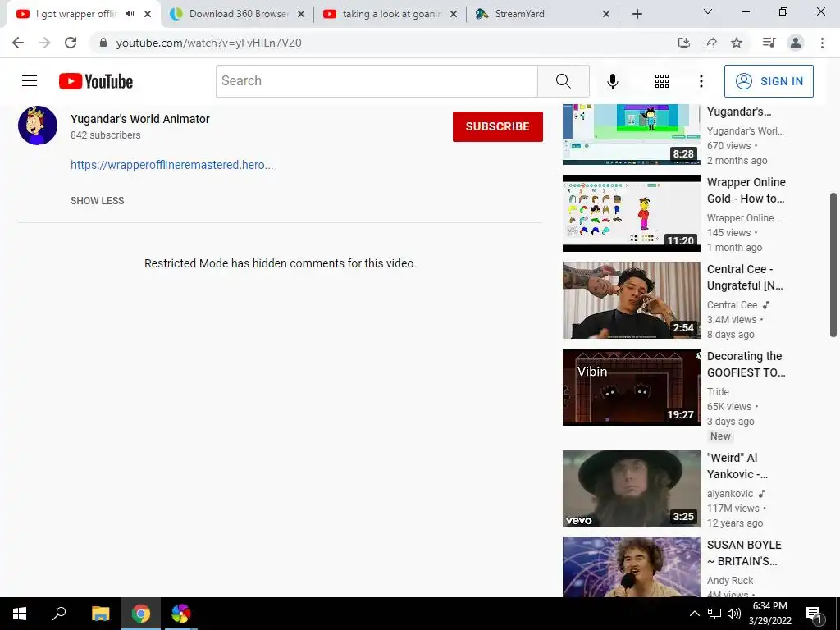Collapse description with SHOW LESS

[x=97, y=200]
